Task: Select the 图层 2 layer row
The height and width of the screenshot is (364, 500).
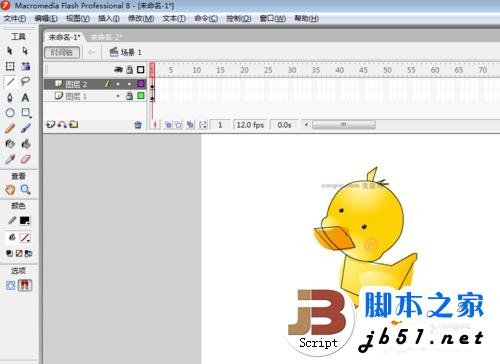Action: pos(95,84)
